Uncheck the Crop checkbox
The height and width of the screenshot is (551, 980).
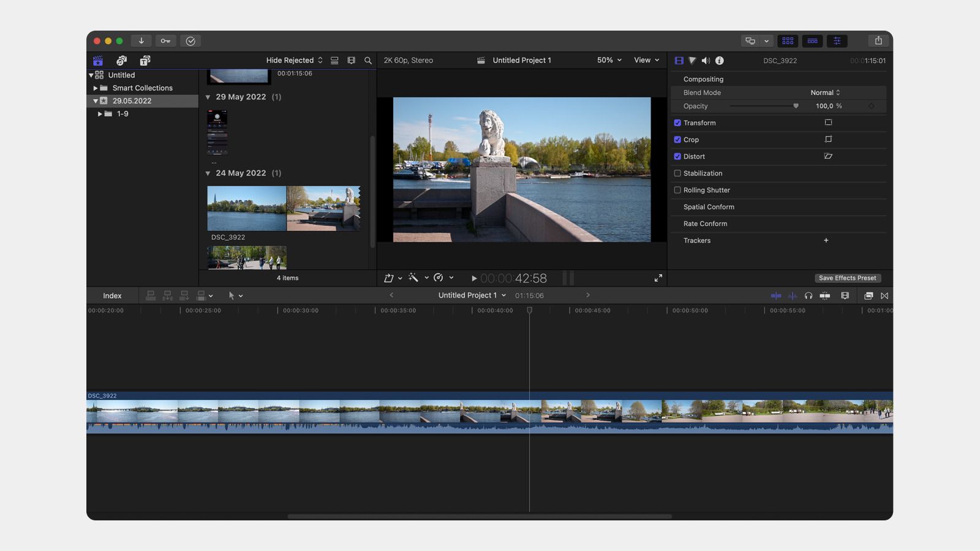click(677, 140)
